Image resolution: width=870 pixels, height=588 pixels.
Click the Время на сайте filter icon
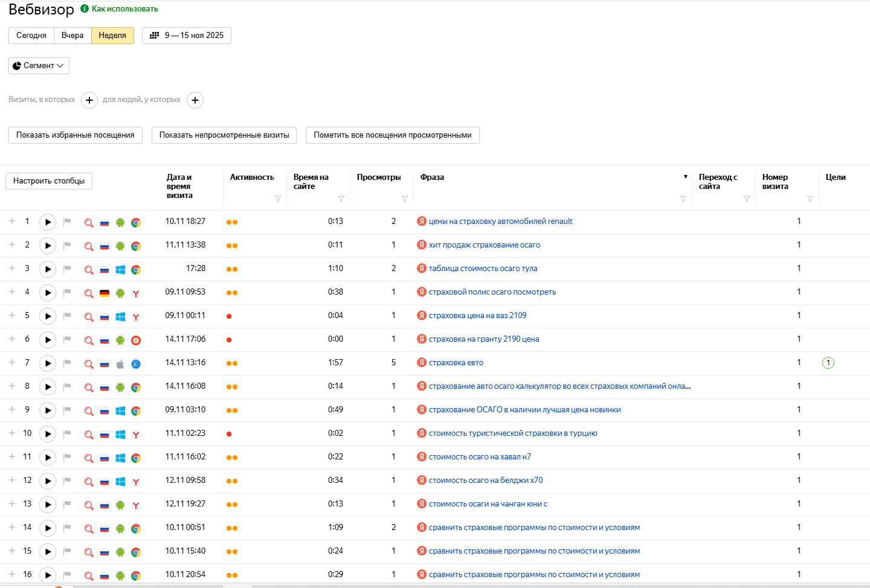pyautogui.click(x=341, y=199)
